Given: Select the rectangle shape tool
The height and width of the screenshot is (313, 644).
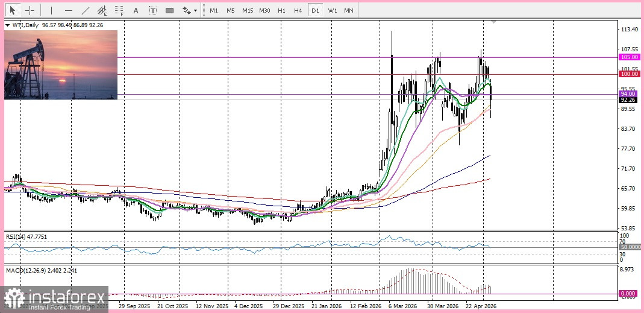Looking at the screenshot, I should click(170, 10).
